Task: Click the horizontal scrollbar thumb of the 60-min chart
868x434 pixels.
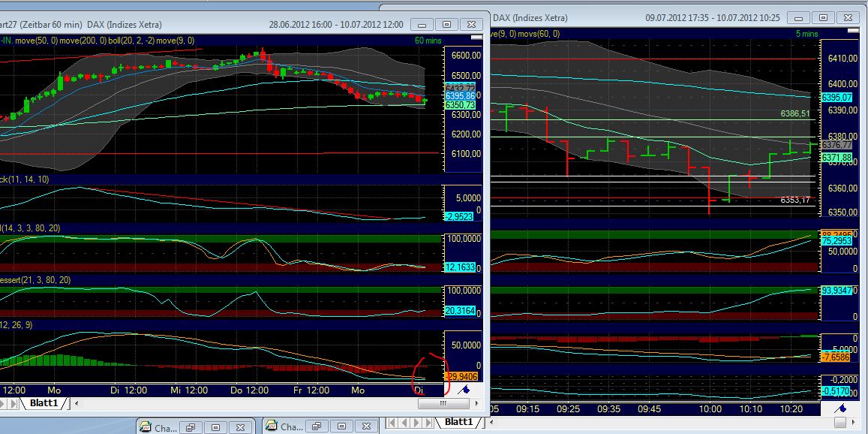Action: [443, 403]
